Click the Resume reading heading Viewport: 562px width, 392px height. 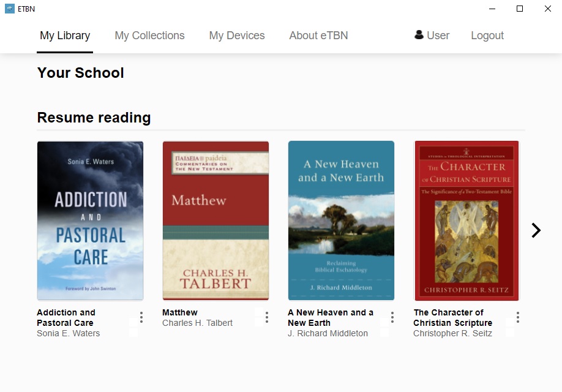tap(94, 118)
